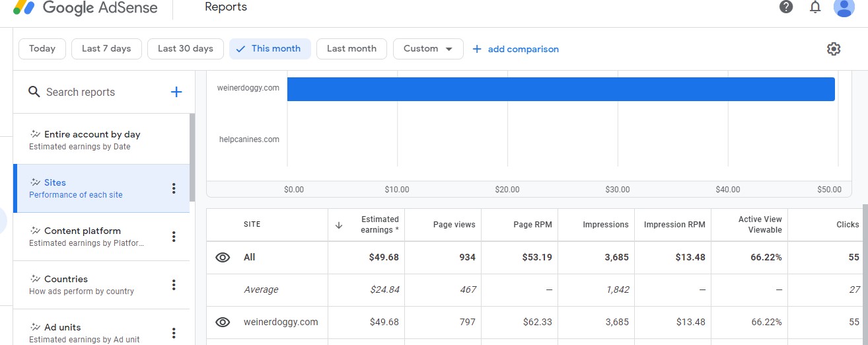Sort by Clicks column header
Viewport: 868px width, 345px height.
coord(848,225)
